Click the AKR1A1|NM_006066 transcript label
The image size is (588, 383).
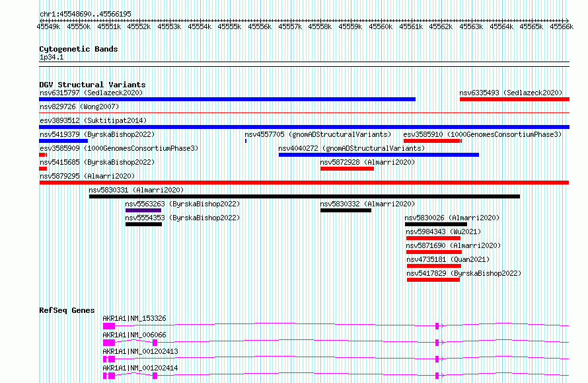tap(134, 335)
